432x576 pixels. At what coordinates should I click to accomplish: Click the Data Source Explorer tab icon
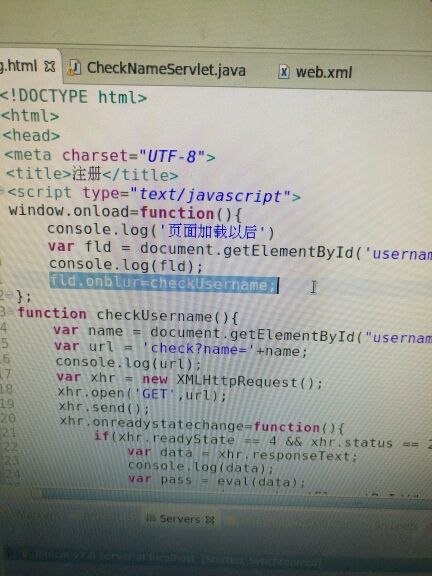tap(231, 521)
